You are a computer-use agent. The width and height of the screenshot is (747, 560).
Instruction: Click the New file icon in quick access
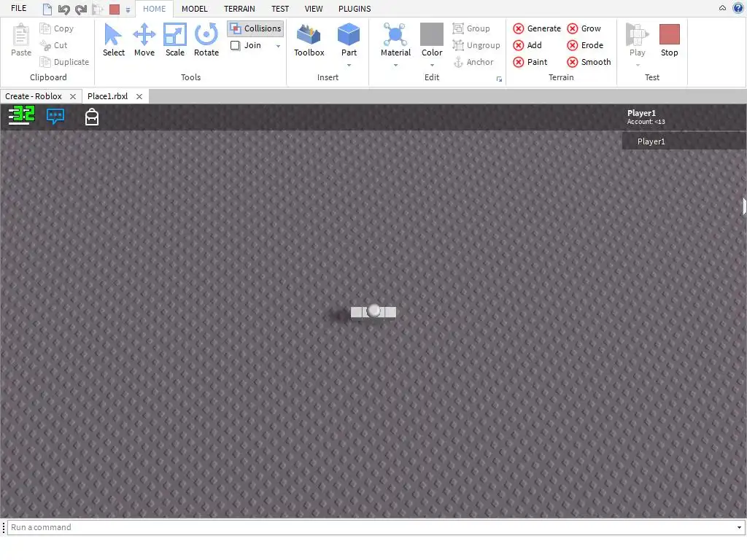tap(47, 9)
